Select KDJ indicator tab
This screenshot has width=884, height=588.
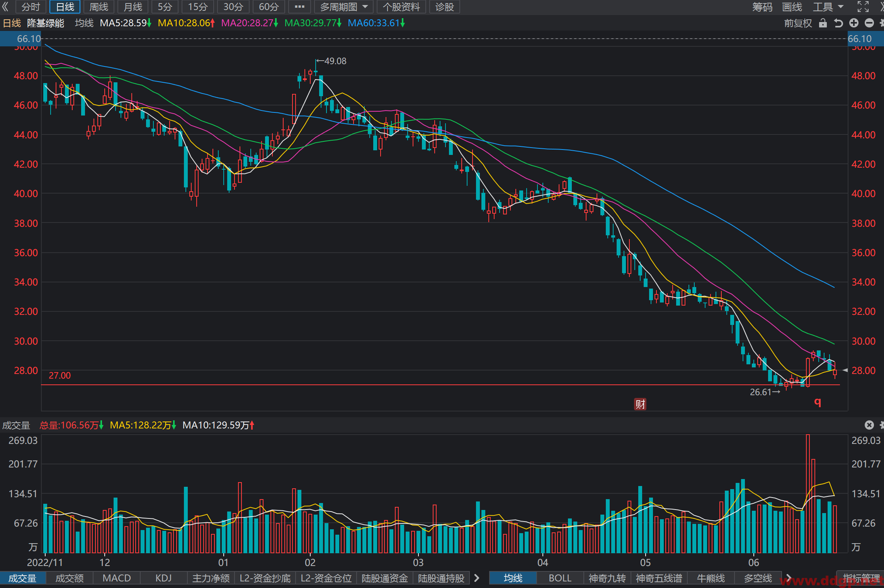coord(163,578)
